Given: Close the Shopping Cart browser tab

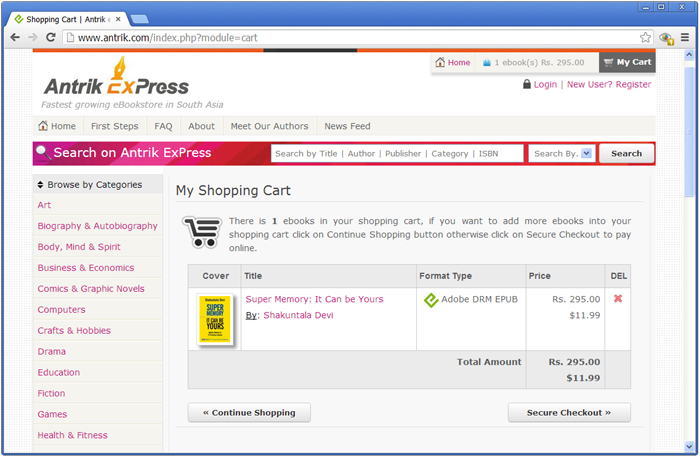Looking at the screenshot, I should [x=118, y=19].
